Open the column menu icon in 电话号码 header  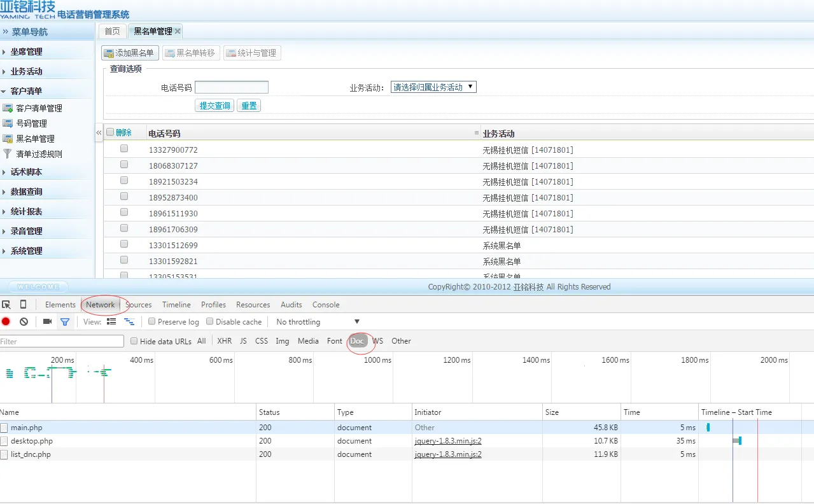tap(477, 133)
